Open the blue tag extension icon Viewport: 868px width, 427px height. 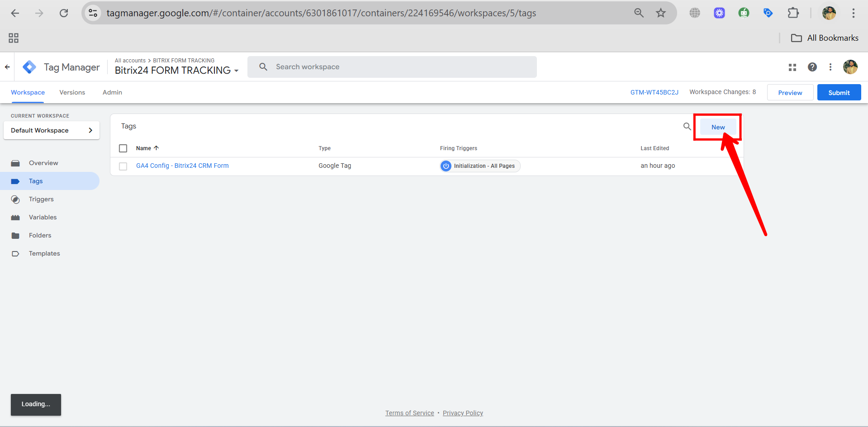pos(768,13)
